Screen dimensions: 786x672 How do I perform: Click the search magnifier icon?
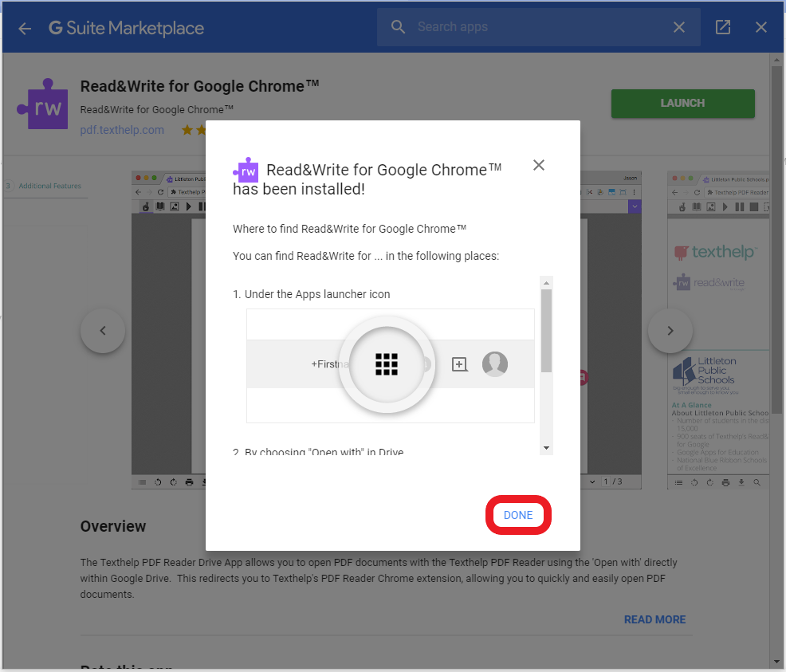[x=398, y=27]
